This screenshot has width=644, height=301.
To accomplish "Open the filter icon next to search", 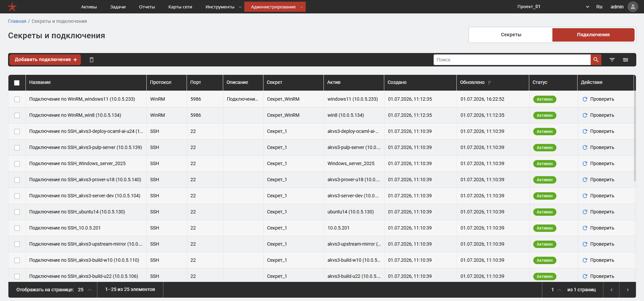I will [612, 60].
